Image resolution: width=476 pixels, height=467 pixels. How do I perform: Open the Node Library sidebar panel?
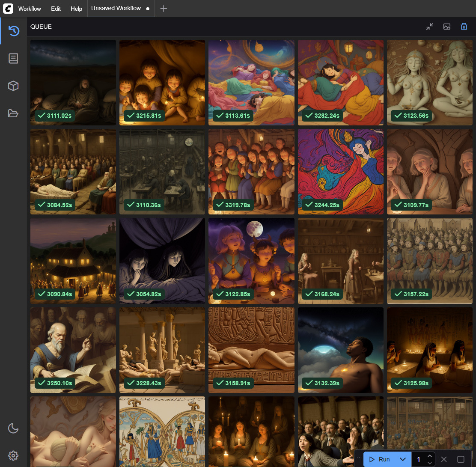(x=13, y=59)
